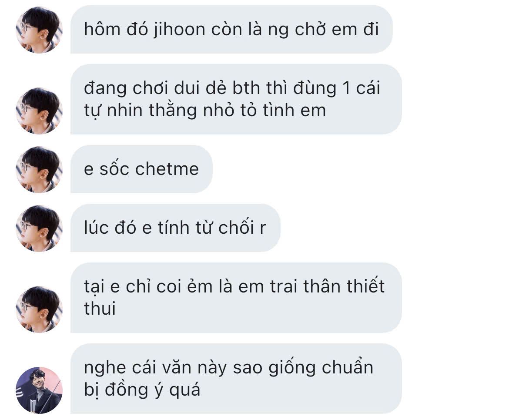Click the 'em trai thân thiết thui' message bubble

(236, 298)
